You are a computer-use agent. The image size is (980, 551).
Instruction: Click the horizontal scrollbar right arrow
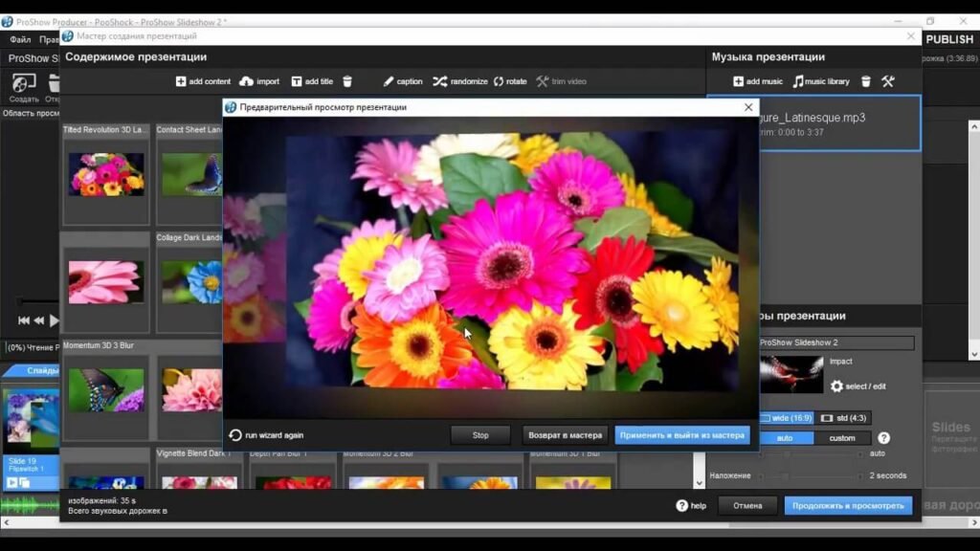973,523
